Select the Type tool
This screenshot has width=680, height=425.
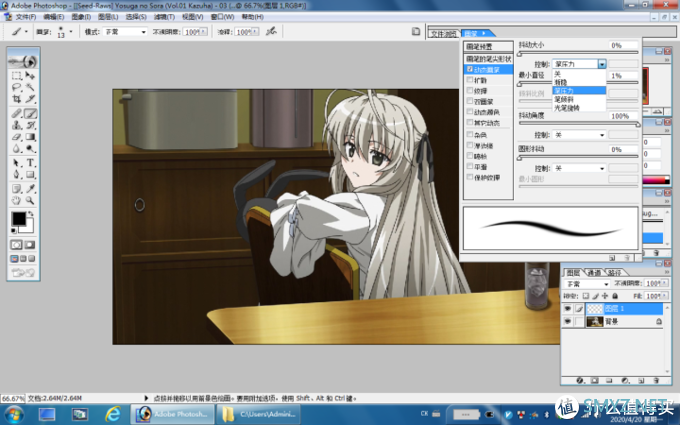(30, 163)
